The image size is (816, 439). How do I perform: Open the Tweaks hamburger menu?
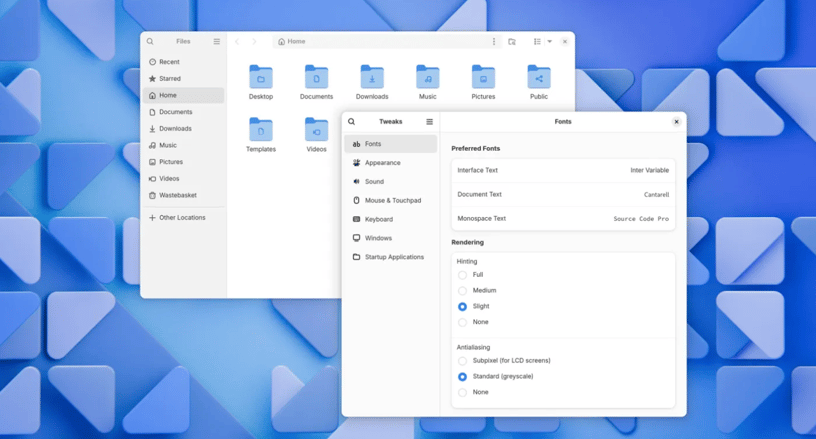[x=429, y=122]
